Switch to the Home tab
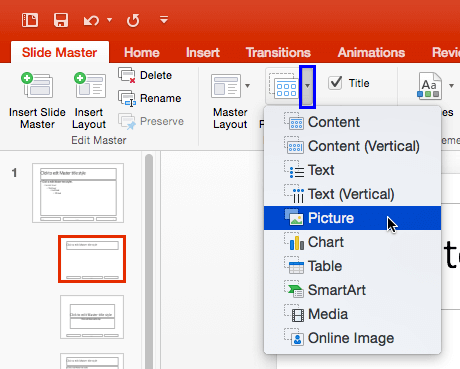 [x=142, y=52]
